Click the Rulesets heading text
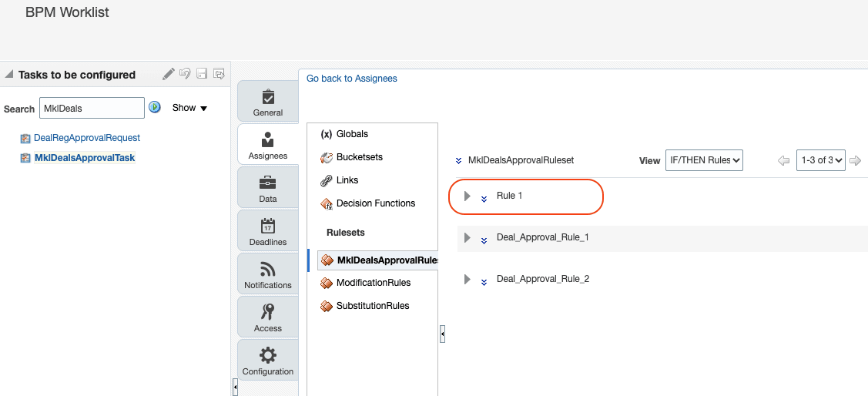 (x=345, y=233)
